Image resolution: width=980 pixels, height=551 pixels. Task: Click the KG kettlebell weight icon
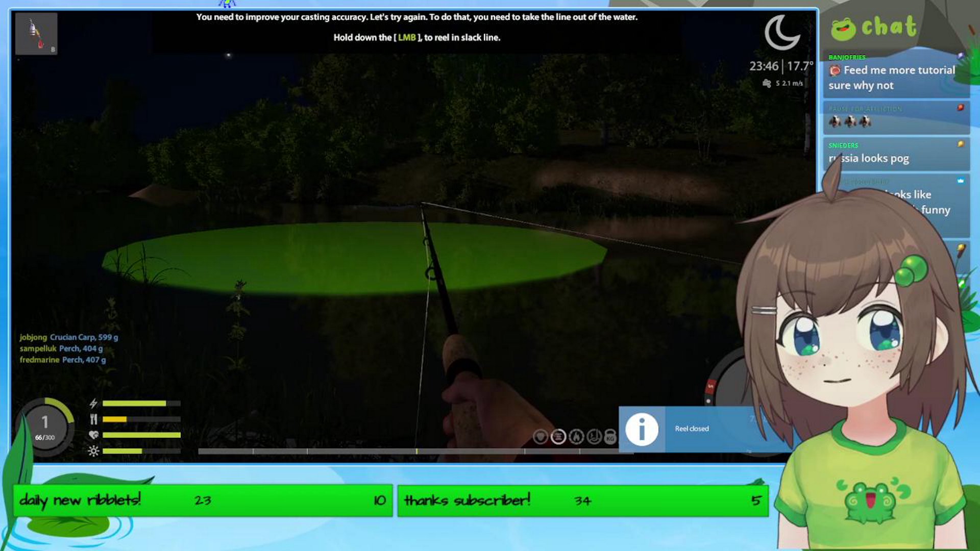coord(610,437)
